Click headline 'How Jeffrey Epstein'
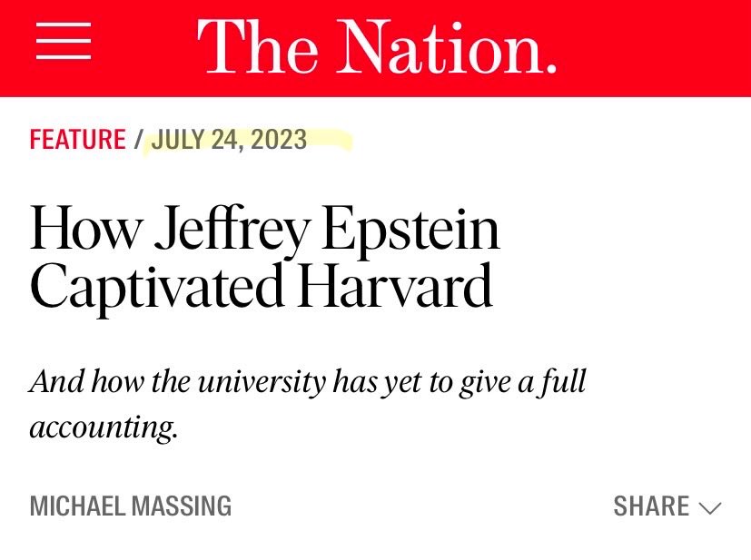Image resolution: width=751 pixels, height=560 pixels. [264, 228]
